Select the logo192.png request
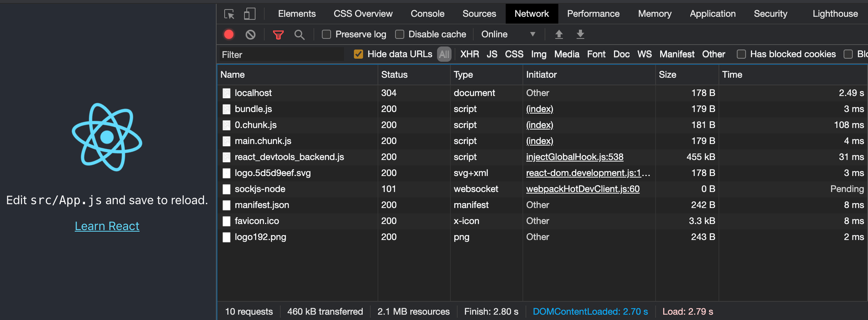Viewport: 868px width, 320px height. coord(542,237)
